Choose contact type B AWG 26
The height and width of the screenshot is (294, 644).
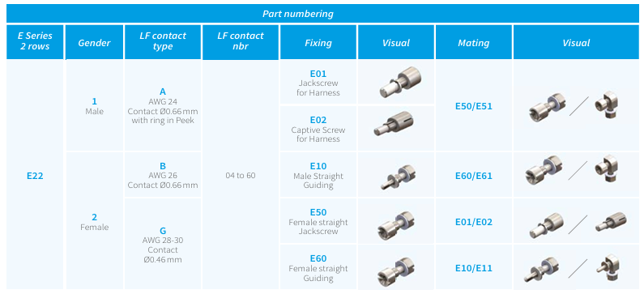(163, 175)
